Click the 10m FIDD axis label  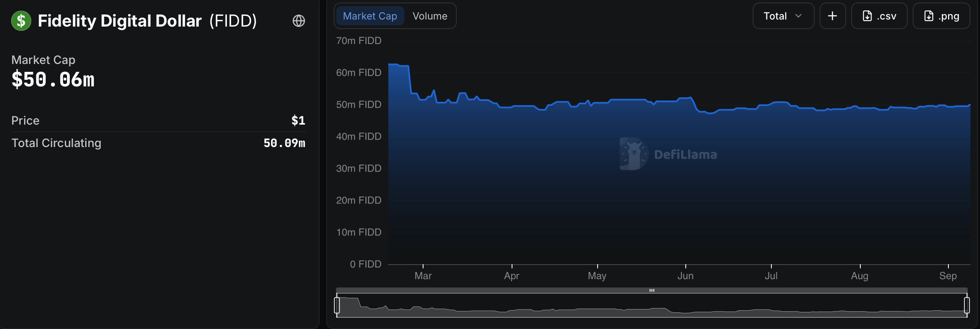click(359, 232)
